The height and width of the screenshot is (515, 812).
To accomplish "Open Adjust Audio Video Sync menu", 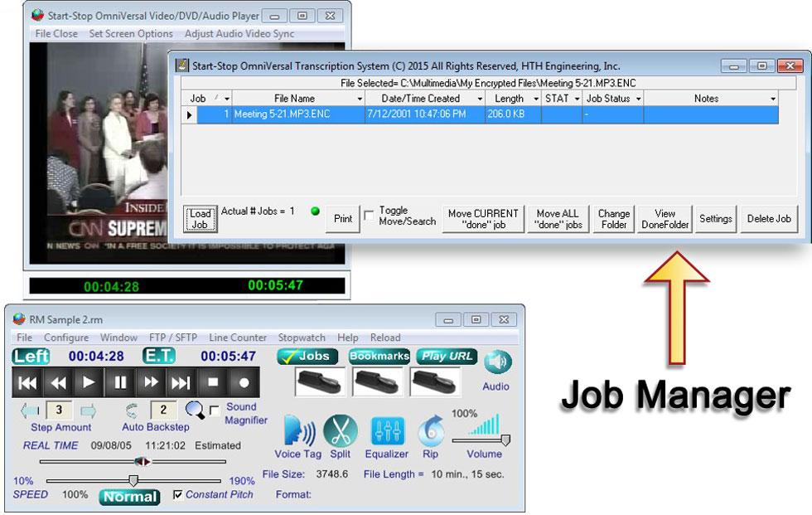I will click(239, 34).
